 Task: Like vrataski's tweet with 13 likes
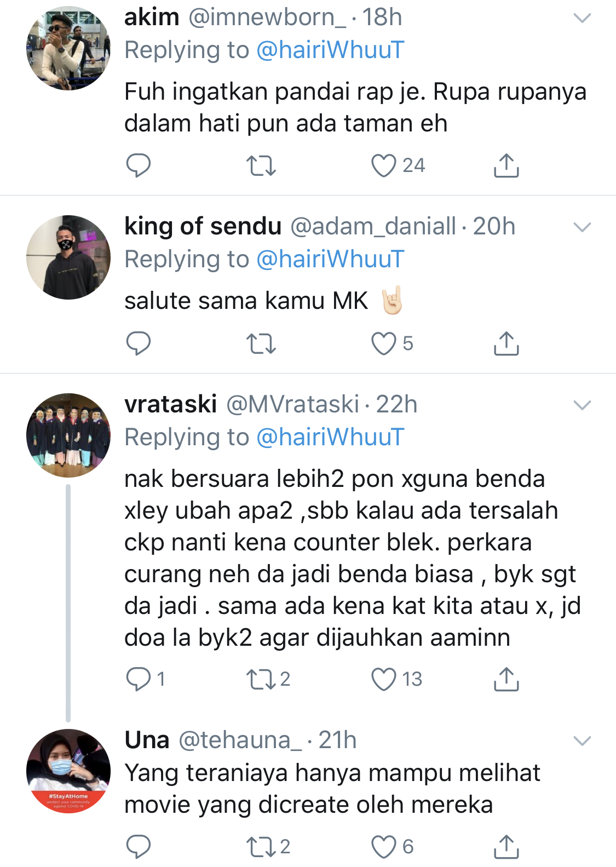pyautogui.click(x=384, y=679)
